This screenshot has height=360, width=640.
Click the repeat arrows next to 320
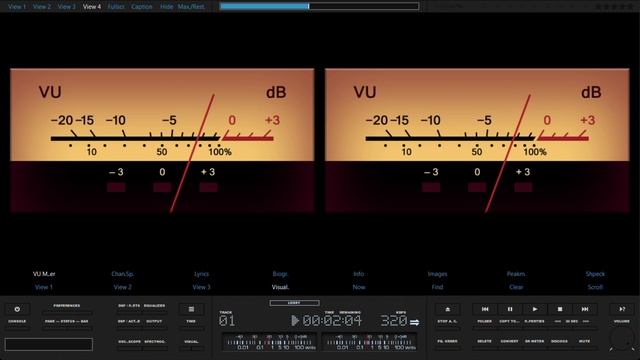click(414, 322)
